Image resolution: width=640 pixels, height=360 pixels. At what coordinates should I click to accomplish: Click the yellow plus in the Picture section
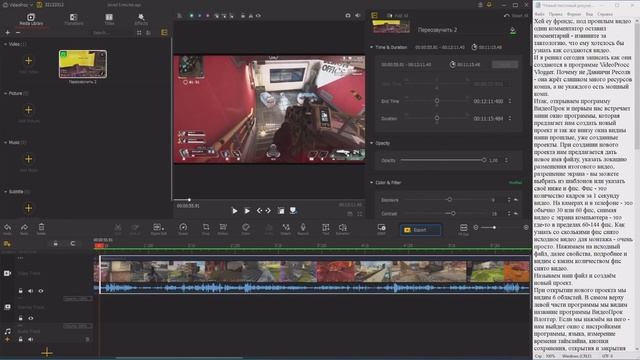click(x=29, y=110)
